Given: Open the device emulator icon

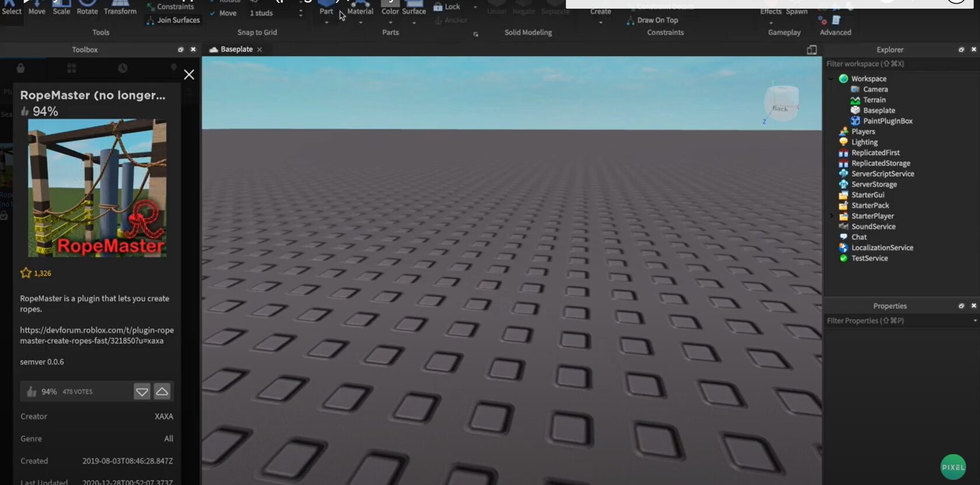Looking at the screenshot, I should click(x=811, y=50).
